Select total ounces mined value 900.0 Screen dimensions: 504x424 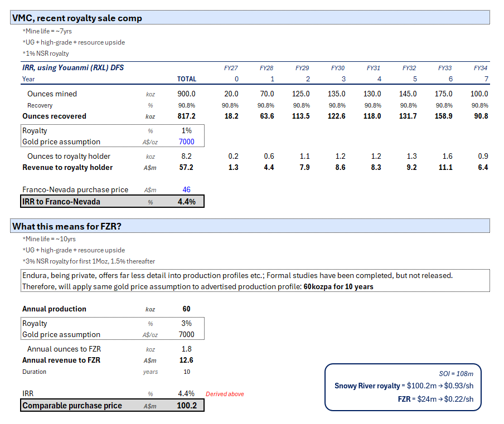click(186, 94)
